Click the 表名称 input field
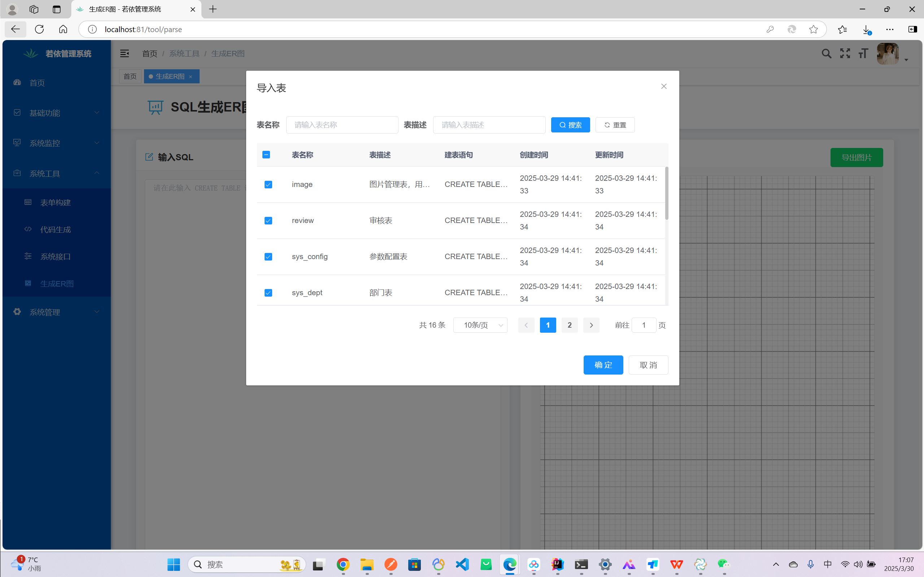 pos(342,125)
